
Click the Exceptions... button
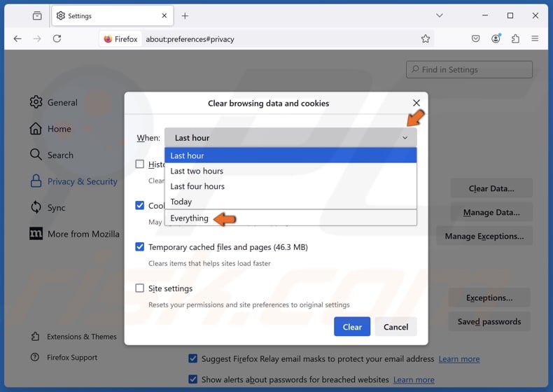click(x=489, y=297)
